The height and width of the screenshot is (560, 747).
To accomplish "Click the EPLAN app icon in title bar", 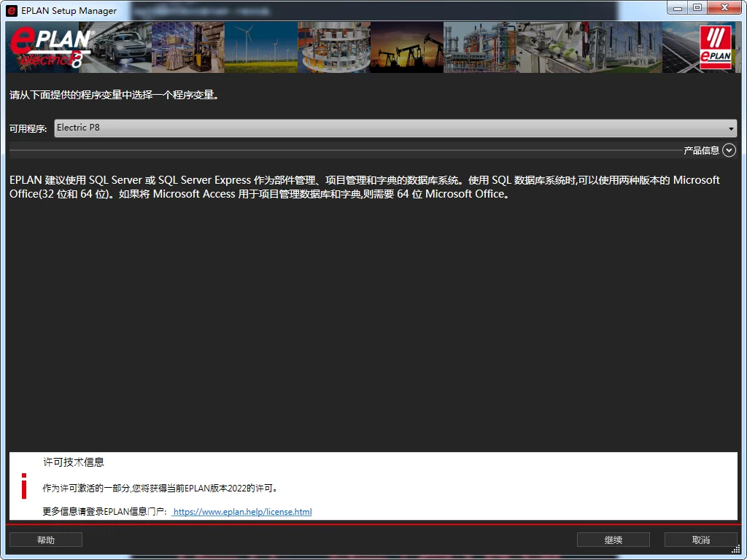I will click(12, 10).
